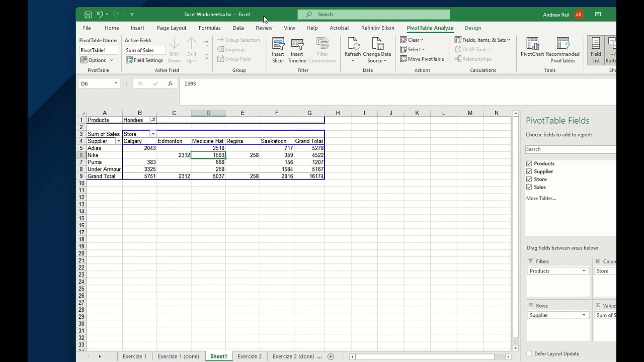Open PivotTable Options dropdown
Screen dimensions: 644x362
[x=97, y=60]
